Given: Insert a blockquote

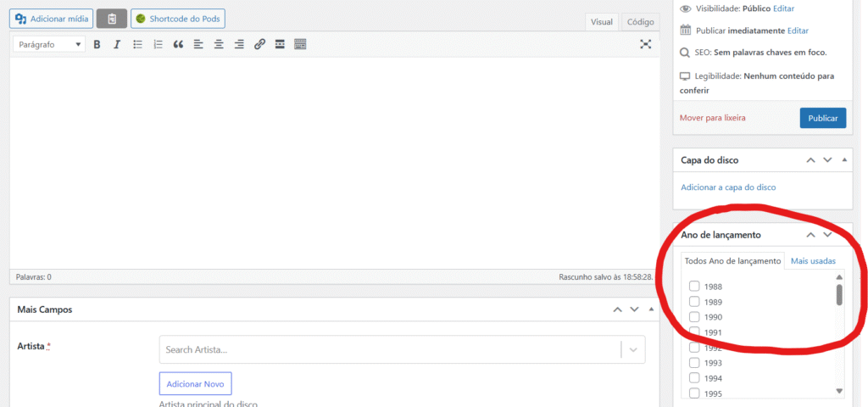Looking at the screenshot, I should 178,44.
